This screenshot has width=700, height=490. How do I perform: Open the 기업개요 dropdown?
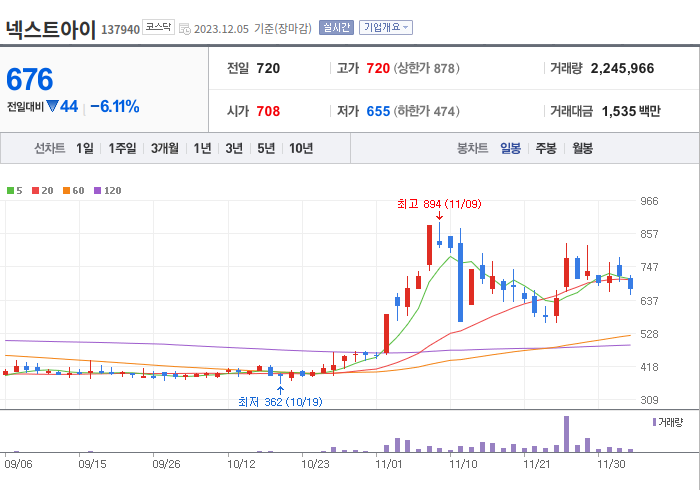[x=386, y=28]
